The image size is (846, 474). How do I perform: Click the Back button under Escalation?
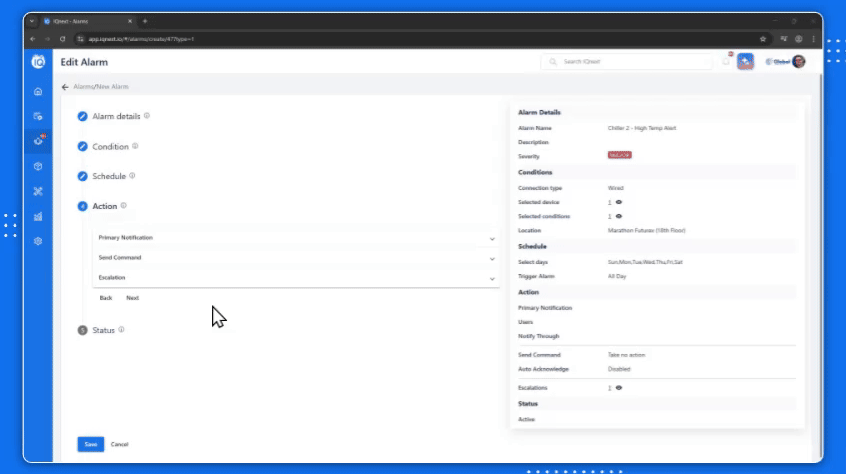(x=106, y=298)
